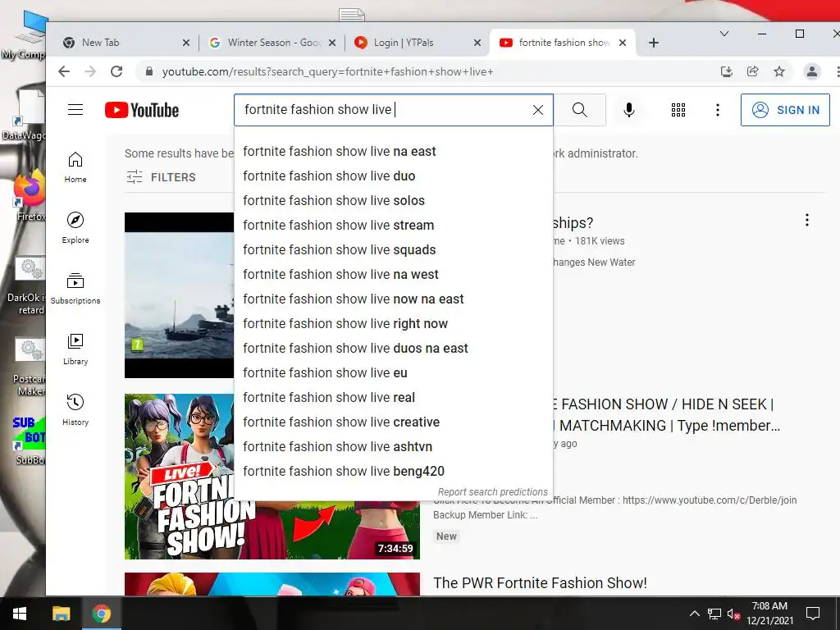Select suggestion 'fortnite fashion show live now na east'
This screenshot has width=840, height=630.
point(394,299)
